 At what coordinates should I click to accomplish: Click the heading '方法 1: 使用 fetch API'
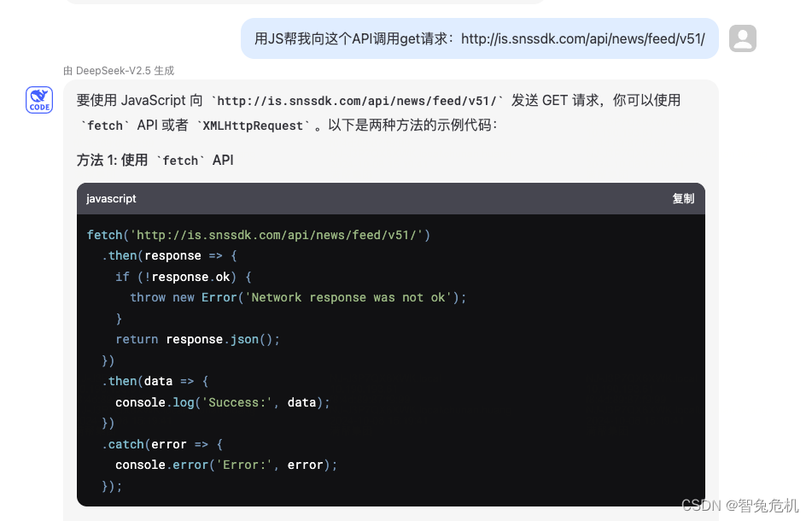pyautogui.click(x=155, y=160)
